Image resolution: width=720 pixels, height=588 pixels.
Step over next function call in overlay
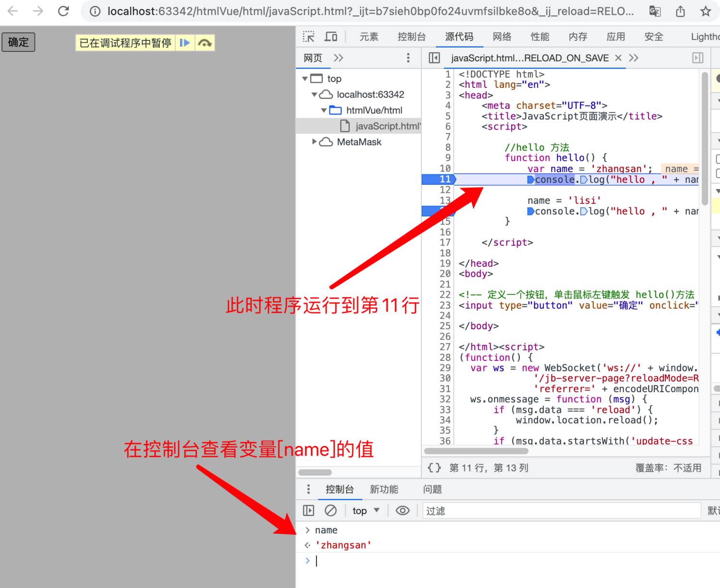[x=205, y=43]
